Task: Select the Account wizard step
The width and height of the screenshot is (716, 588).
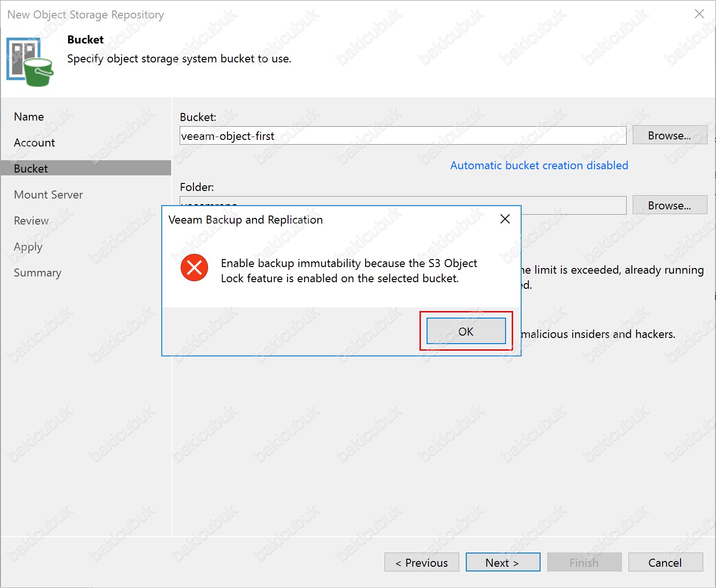Action: 35,143
